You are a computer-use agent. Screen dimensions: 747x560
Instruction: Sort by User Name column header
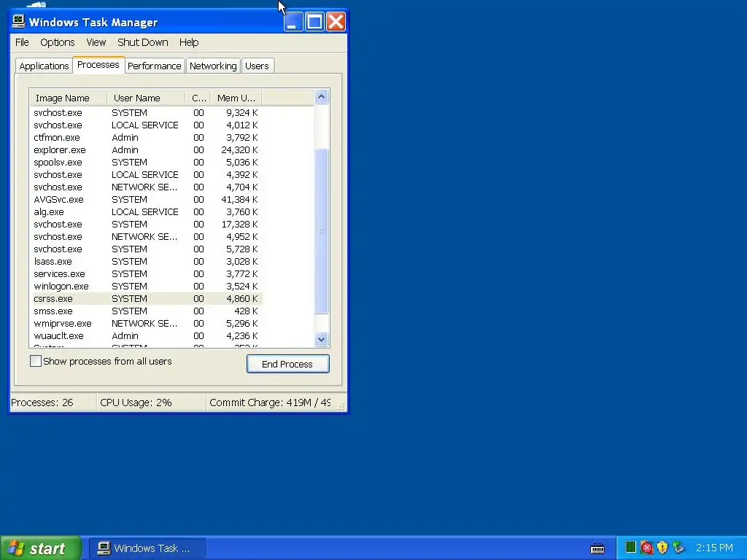point(146,98)
